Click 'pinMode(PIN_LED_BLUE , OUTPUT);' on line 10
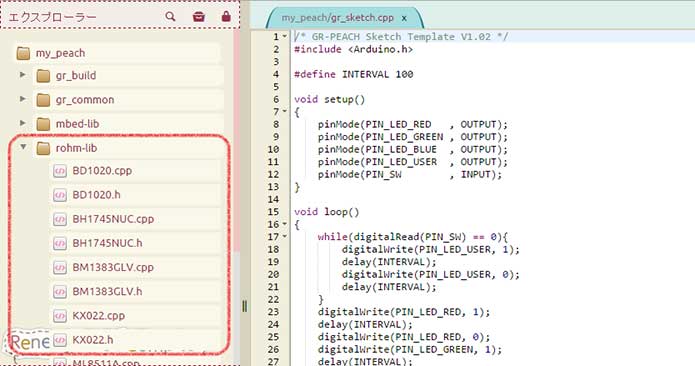Viewport: 695px width, 366px height. click(x=412, y=149)
